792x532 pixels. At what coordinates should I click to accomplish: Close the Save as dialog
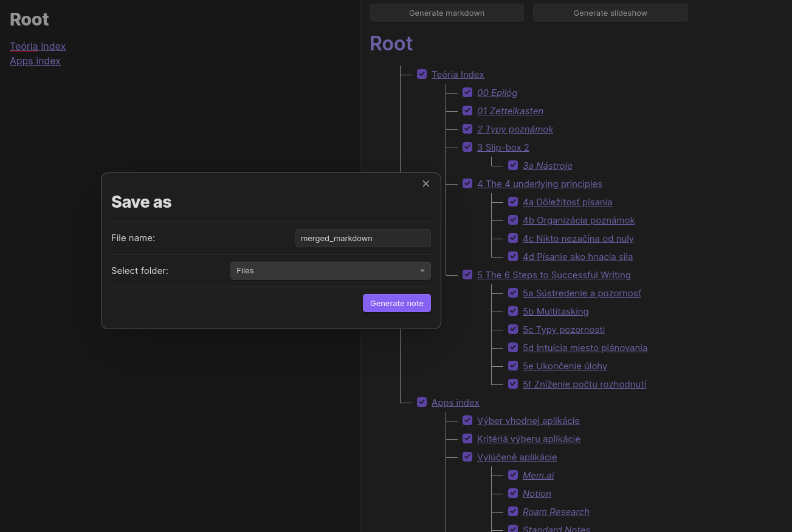point(425,183)
